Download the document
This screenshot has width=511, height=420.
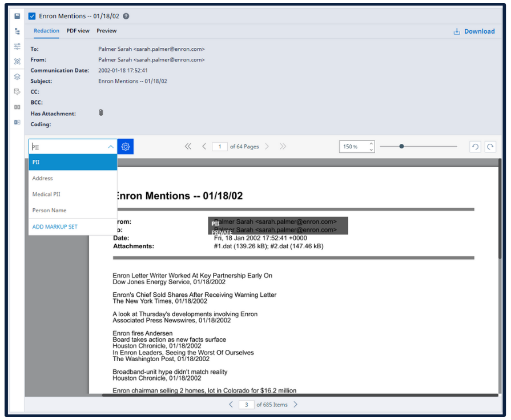[x=474, y=31]
